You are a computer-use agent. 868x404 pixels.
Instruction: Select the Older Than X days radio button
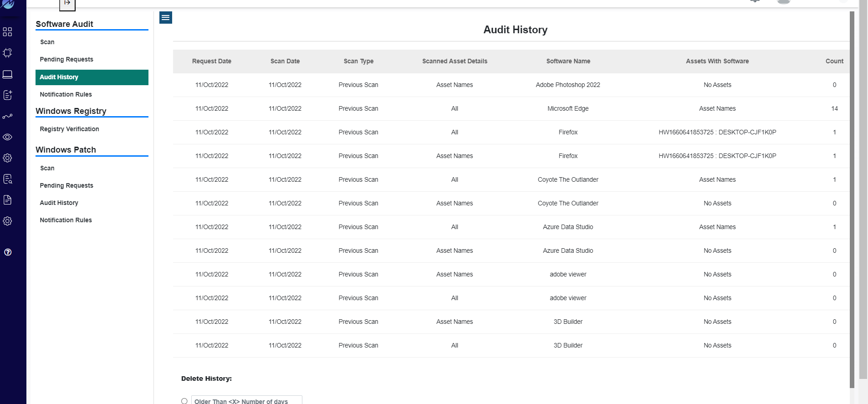184,401
